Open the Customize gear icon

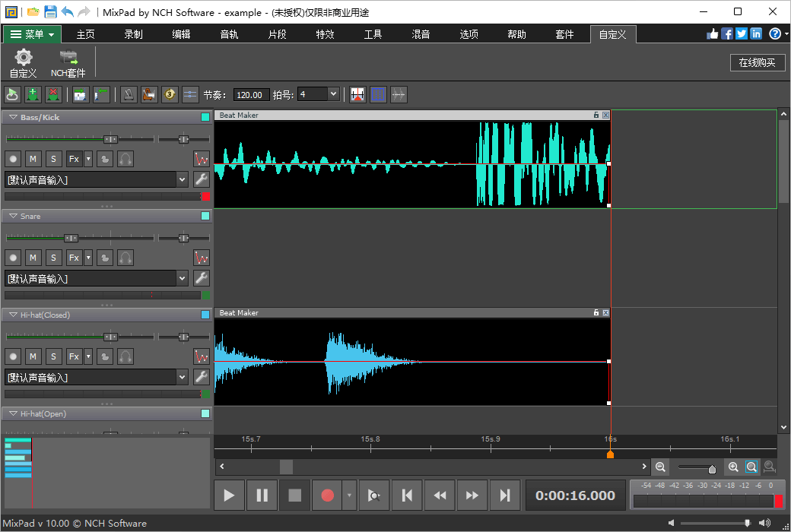pyautogui.click(x=24, y=64)
